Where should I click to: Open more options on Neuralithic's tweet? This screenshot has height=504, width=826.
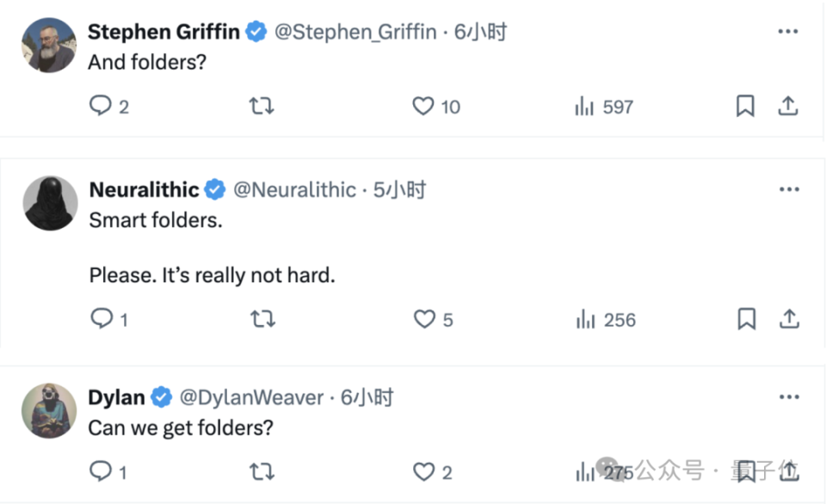[x=789, y=189]
